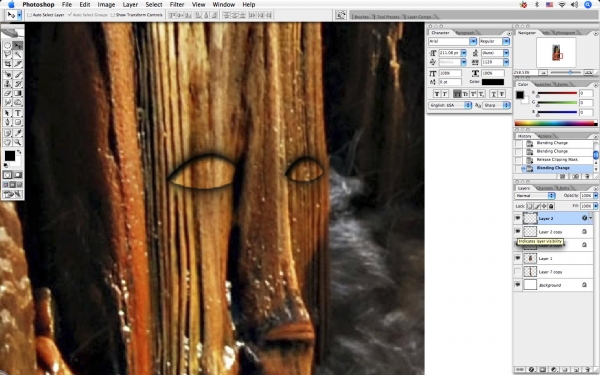
Task: Click the Delete layer trash icon
Action: (587, 370)
